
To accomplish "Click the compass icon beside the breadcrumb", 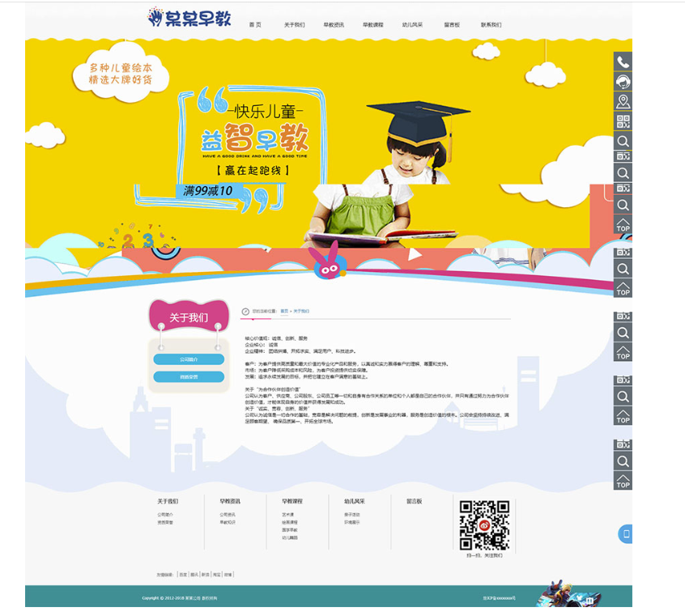I will 245,311.
